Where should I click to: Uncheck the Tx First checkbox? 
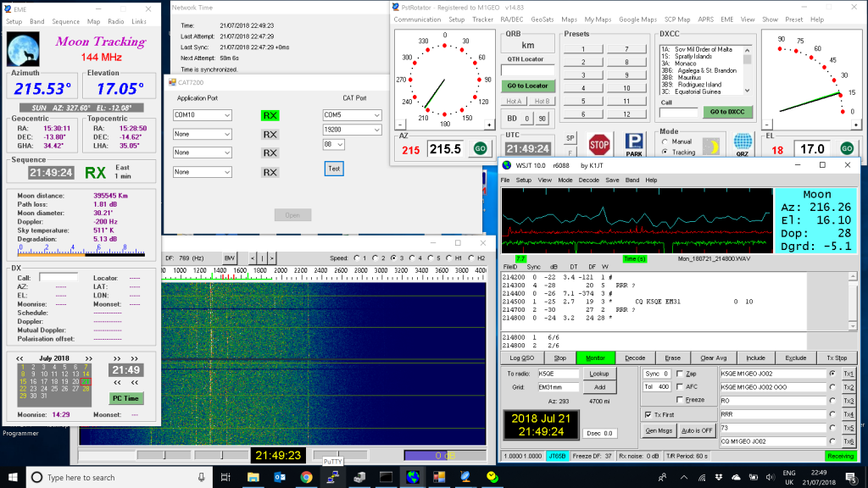click(x=648, y=414)
